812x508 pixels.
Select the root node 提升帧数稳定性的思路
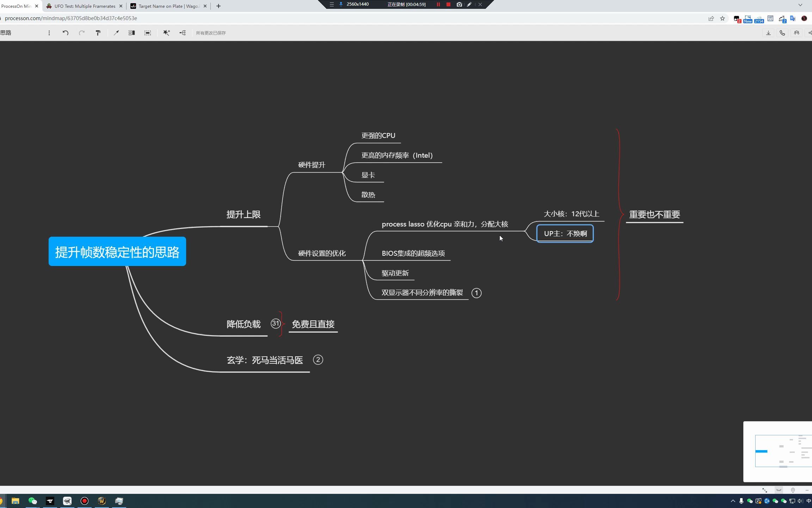(x=117, y=252)
